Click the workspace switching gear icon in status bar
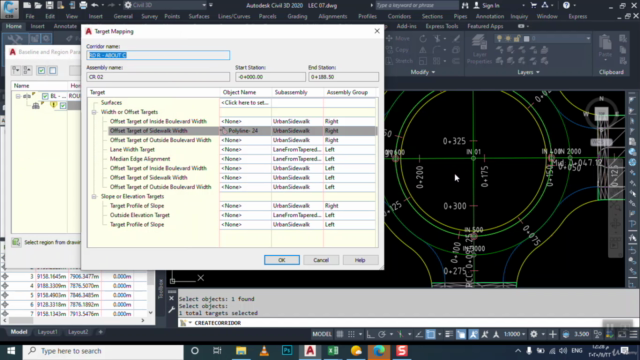The width and height of the screenshot is (640, 360). (533, 334)
